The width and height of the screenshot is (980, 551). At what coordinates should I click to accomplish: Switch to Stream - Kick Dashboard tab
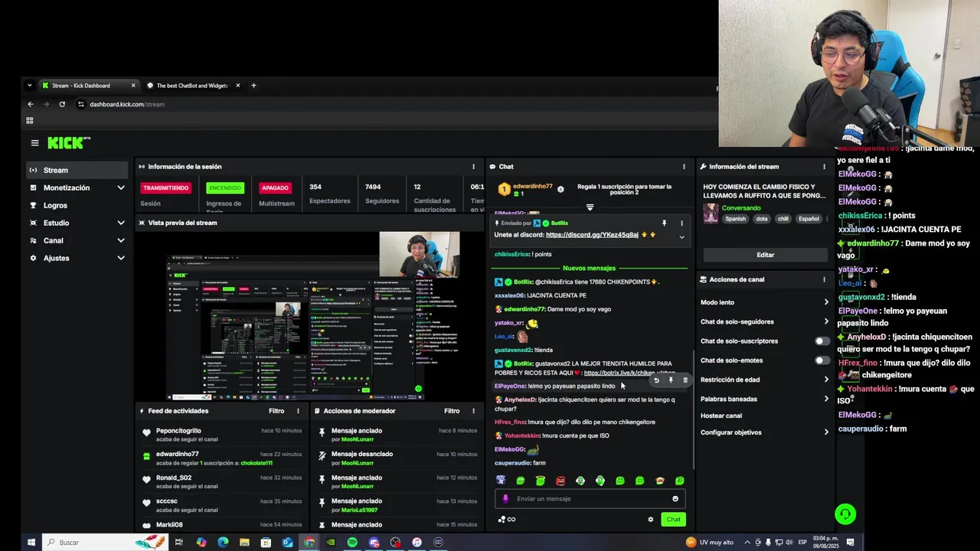point(88,86)
